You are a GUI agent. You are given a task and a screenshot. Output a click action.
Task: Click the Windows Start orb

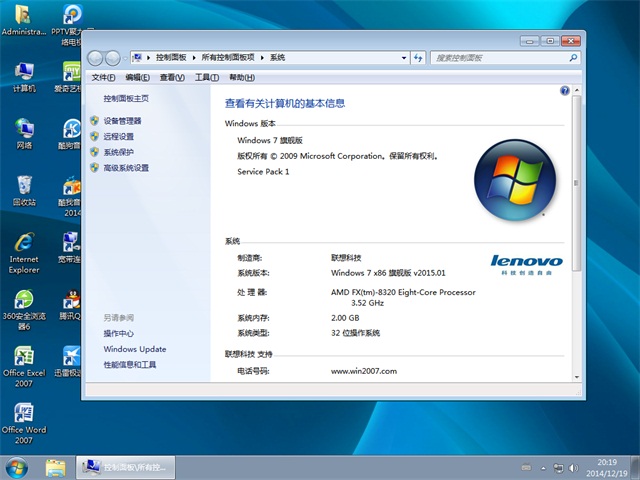(17, 467)
